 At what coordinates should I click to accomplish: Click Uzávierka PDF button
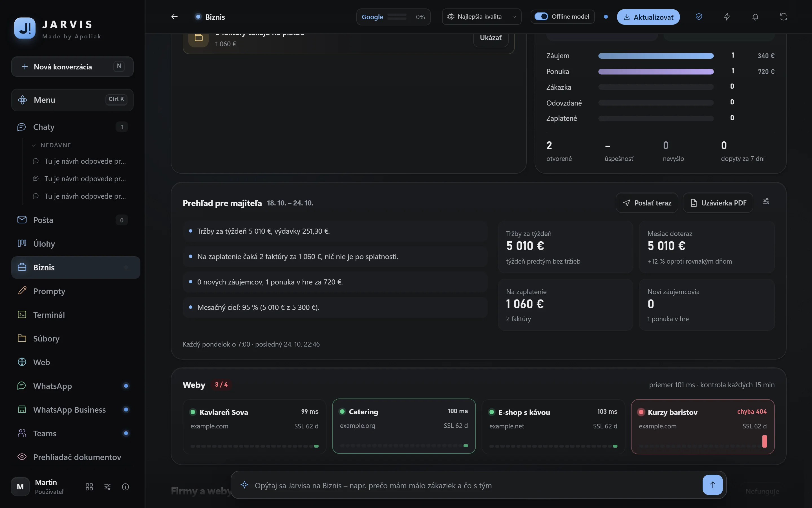(x=718, y=203)
